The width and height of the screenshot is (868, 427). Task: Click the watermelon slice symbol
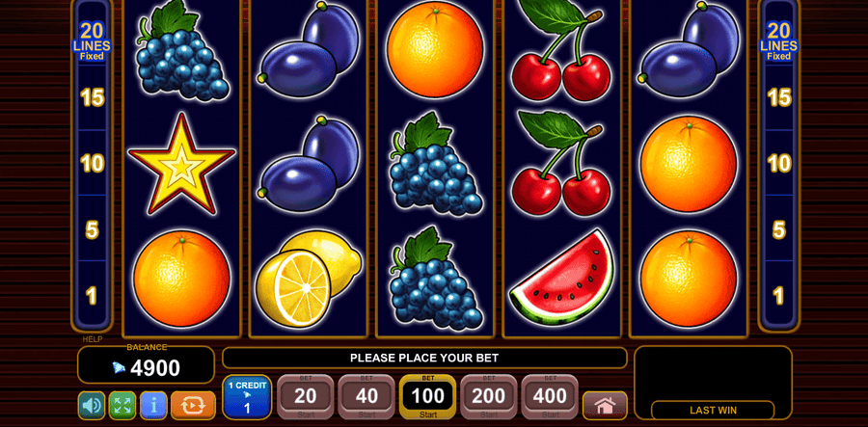563,276
